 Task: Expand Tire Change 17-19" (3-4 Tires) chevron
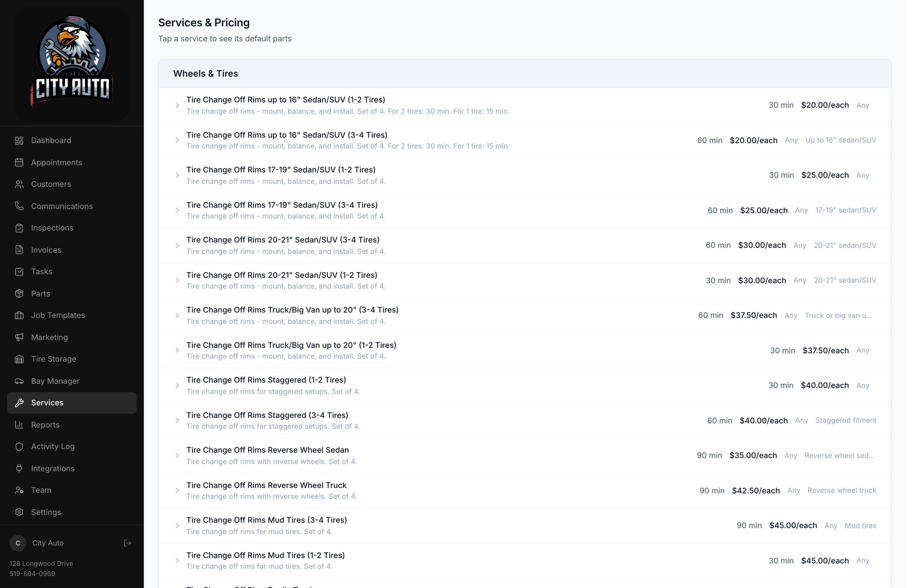(177, 210)
